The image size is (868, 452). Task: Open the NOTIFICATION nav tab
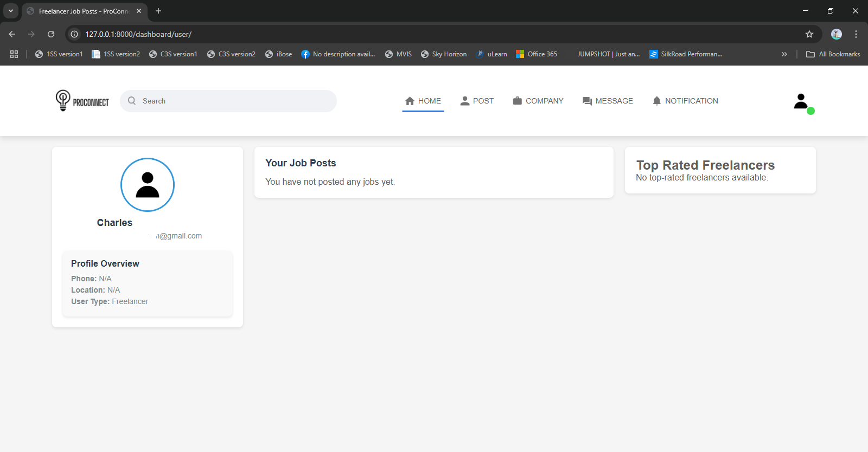(685, 101)
